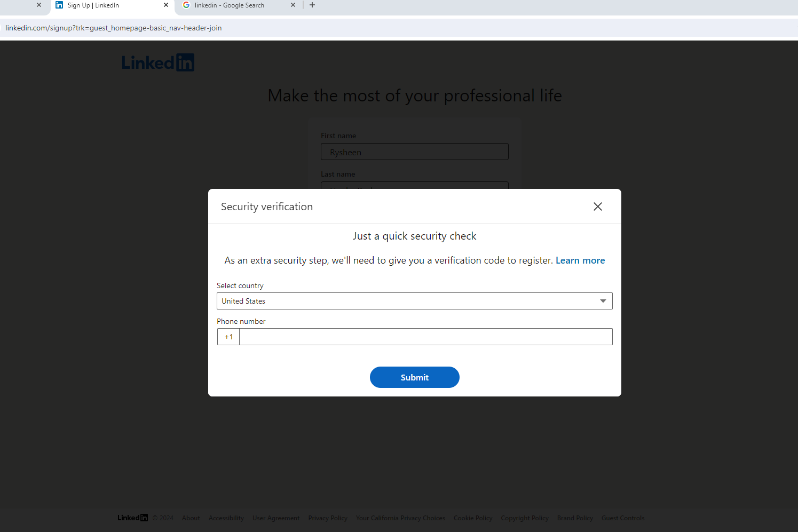
Task: Open the Privacy Policy footer link
Action: (328, 518)
